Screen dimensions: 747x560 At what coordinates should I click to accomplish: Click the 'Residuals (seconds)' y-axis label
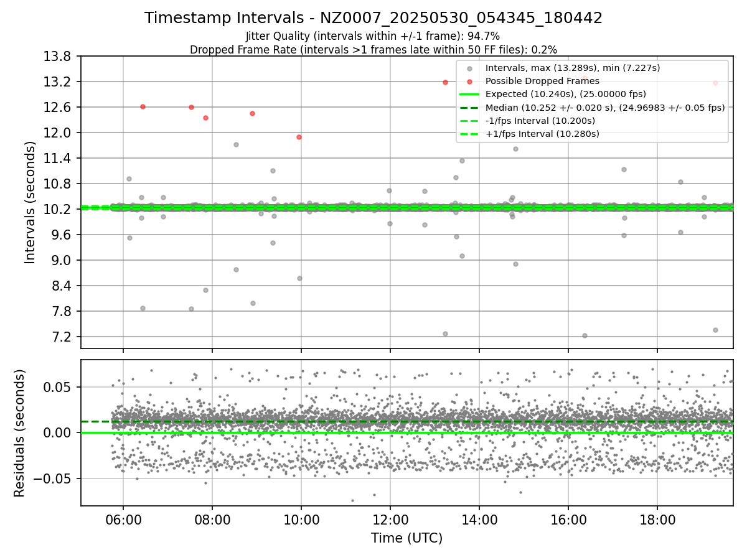(x=19, y=433)
